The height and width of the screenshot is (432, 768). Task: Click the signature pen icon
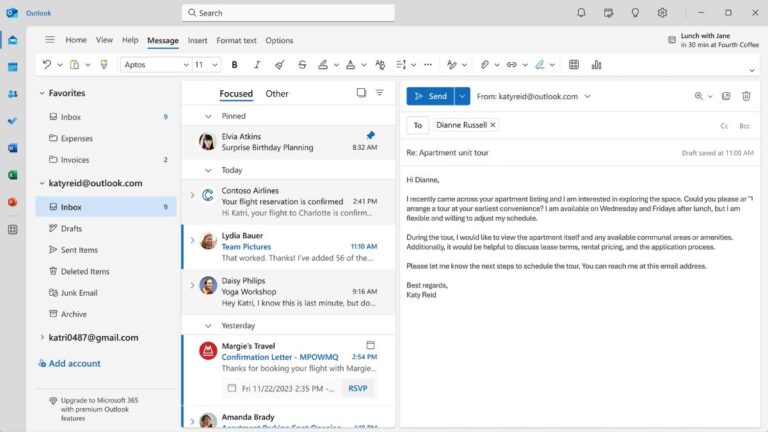pos(539,65)
